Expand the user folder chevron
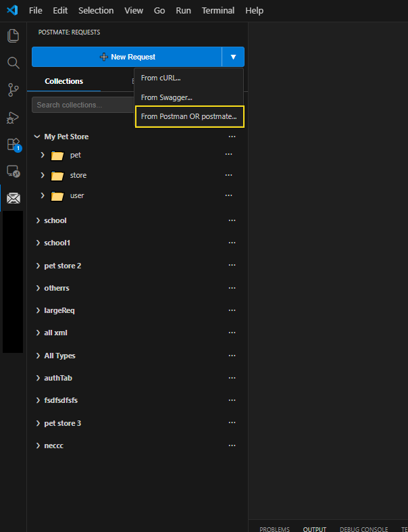Image resolution: width=408 pixels, height=532 pixels. (x=43, y=195)
